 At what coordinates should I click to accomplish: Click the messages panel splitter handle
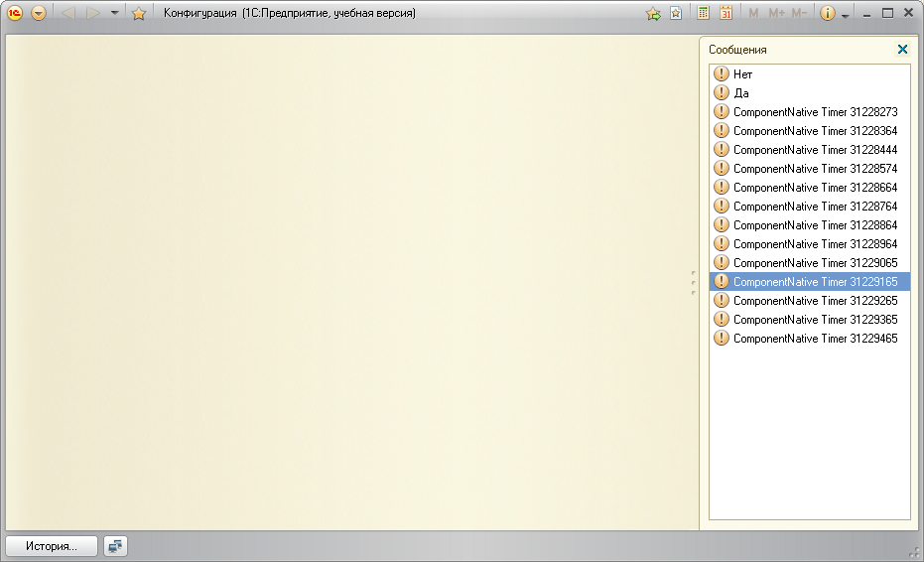(x=693, y=282)
